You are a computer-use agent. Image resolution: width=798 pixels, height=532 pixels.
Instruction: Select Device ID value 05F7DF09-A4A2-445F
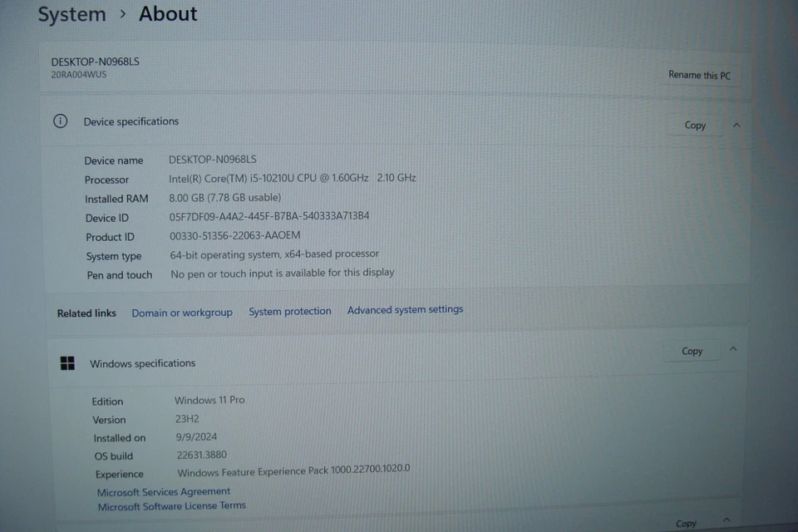269,216
